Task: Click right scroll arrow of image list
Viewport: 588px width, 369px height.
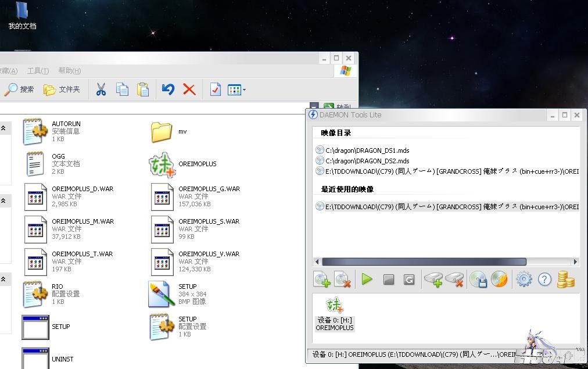Action: point(576,261)
